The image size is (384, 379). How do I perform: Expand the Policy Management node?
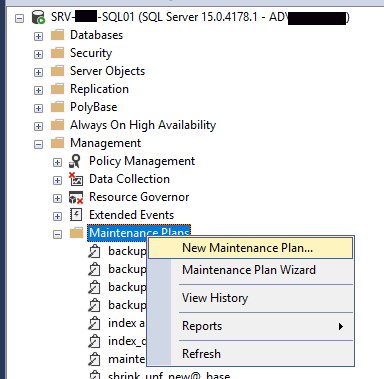(x=57, y=162)
